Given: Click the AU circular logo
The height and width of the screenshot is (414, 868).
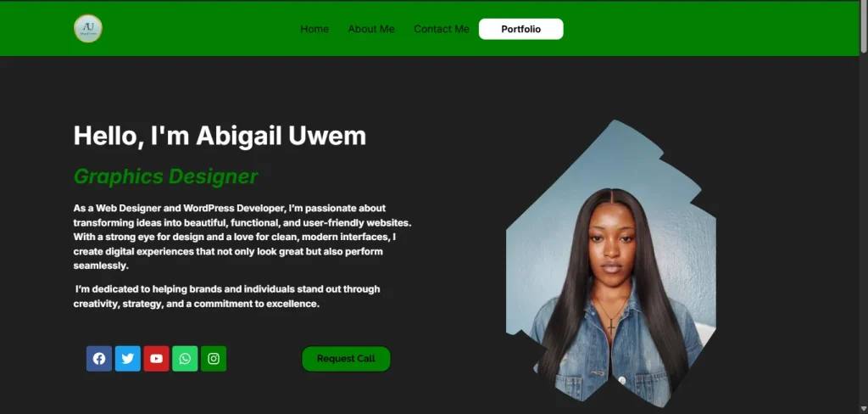Looking at the screenshot, I should [x=88, y=29].
